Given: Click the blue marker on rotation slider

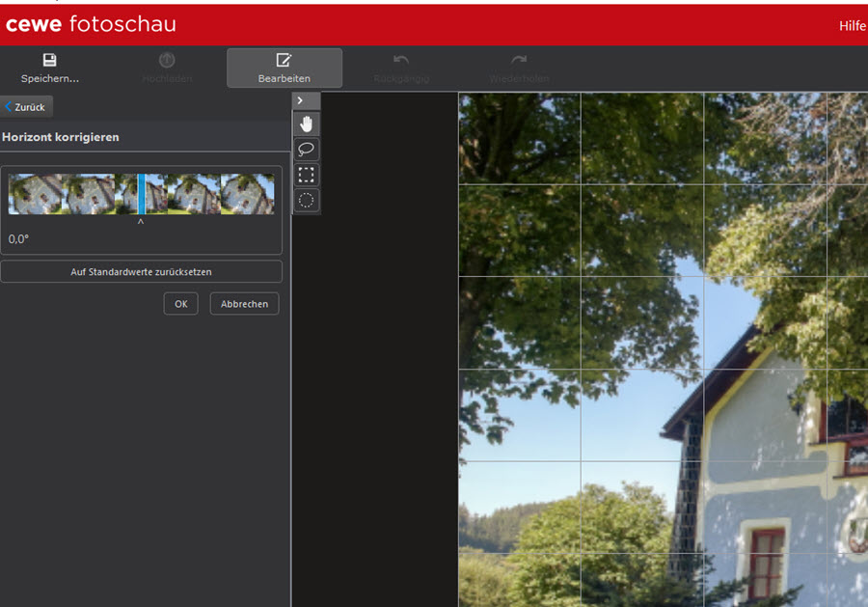Looking at the screenshot, I should click(142, 194).
